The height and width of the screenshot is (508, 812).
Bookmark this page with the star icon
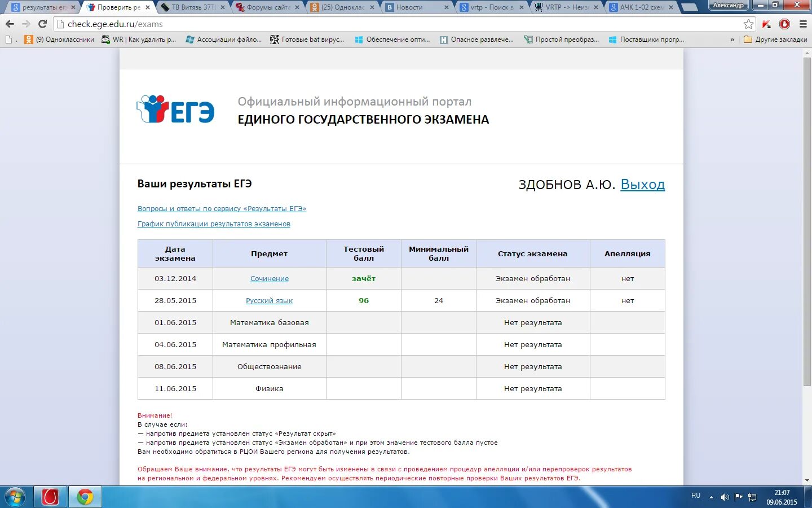tap(748, 24)
